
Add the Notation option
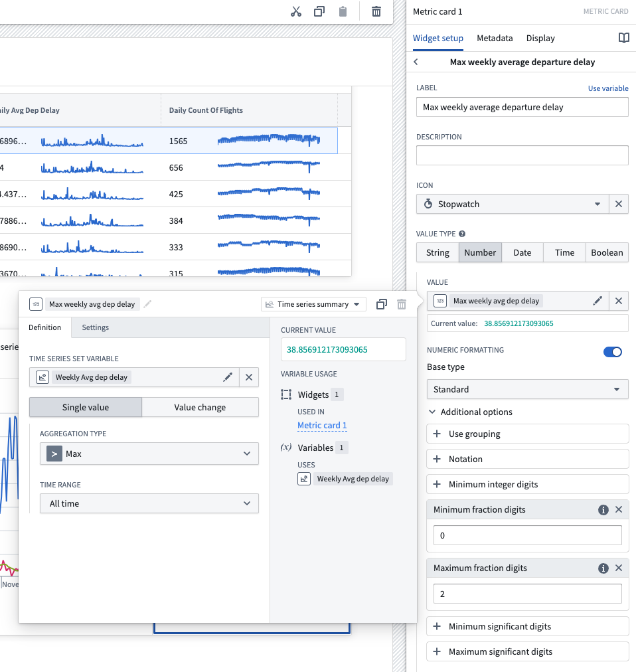click(x=528, y=459)
